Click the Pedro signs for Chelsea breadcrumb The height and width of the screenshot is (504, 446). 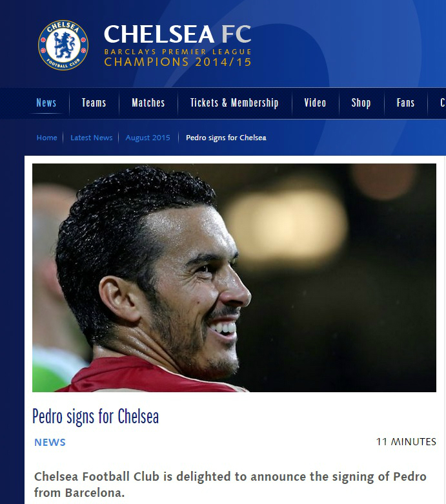point(226,138)
